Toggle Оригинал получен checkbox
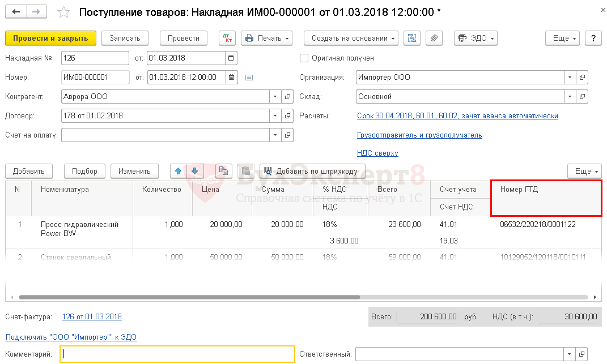Image resolution: width=607 pixels, height=364 pixels. [304, 58]
